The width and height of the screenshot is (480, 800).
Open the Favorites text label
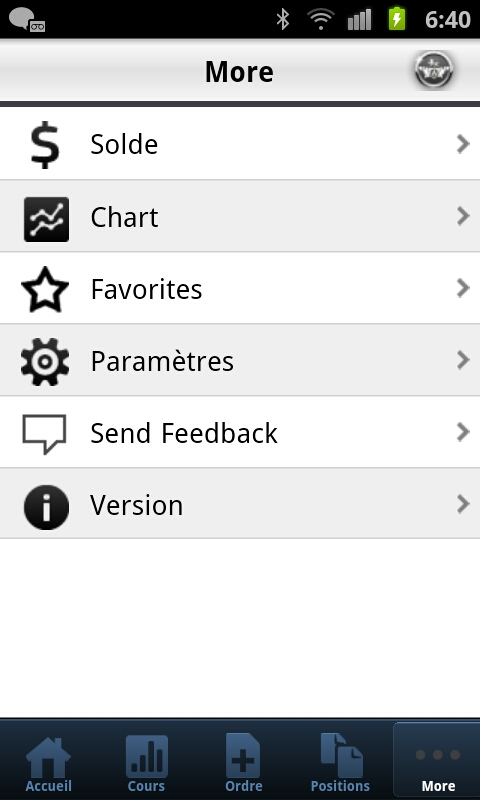point(146,289)
